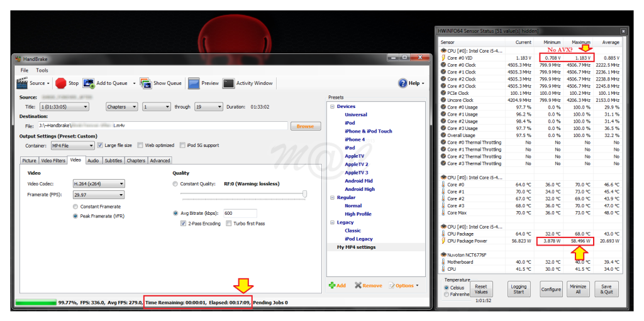Click the Add to Queue icon
The width and height of the screenshot is (644, 321).
pos(89,83)
